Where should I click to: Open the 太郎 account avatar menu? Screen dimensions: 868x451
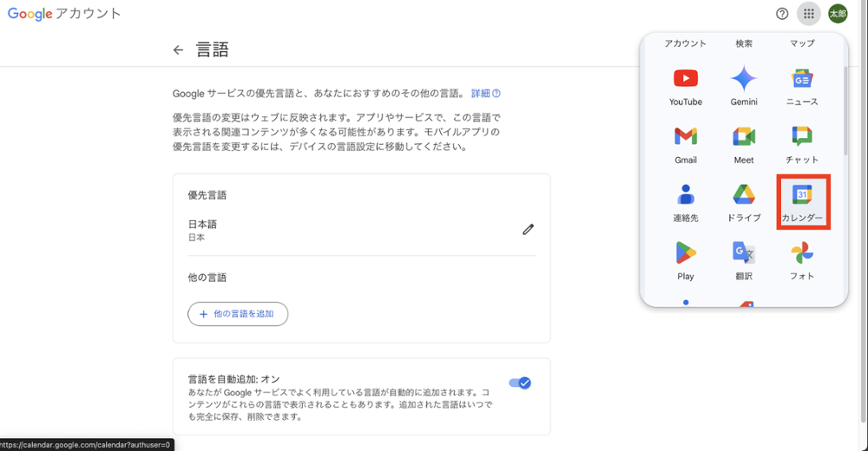pyautogui.click(x=838, y=14)
